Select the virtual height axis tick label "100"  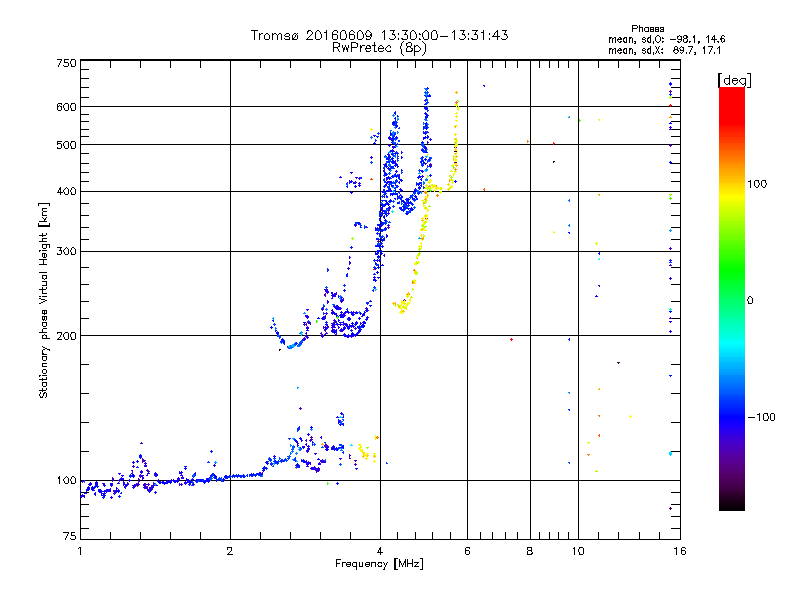tap(66, 481)
